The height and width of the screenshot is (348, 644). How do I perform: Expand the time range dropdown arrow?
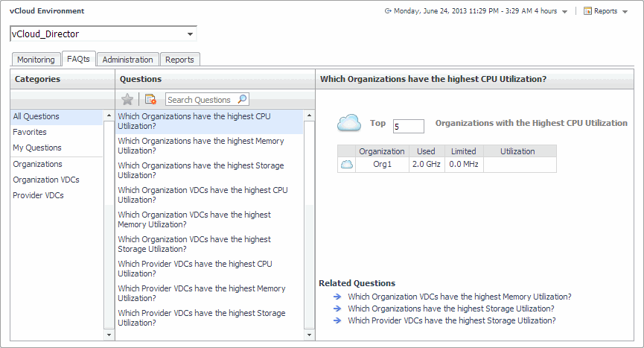pos(565,12)
